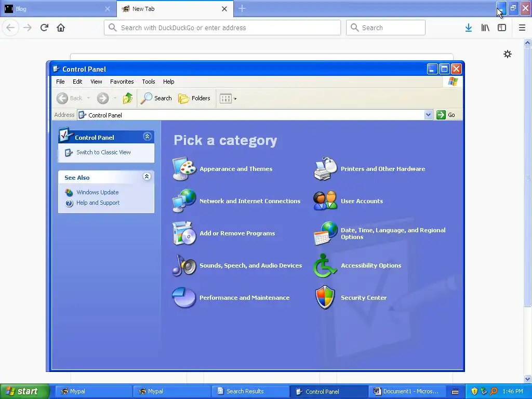This screenshot has height=399, width=532.
Task: Toggle the Folders pane button
Action: 194,98
